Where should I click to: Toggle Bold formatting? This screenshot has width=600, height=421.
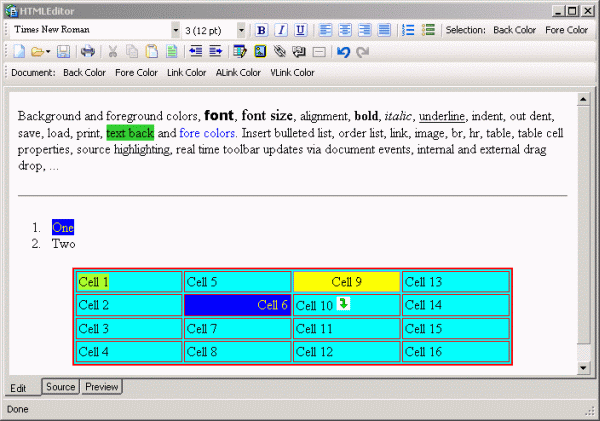coord(262,30)
